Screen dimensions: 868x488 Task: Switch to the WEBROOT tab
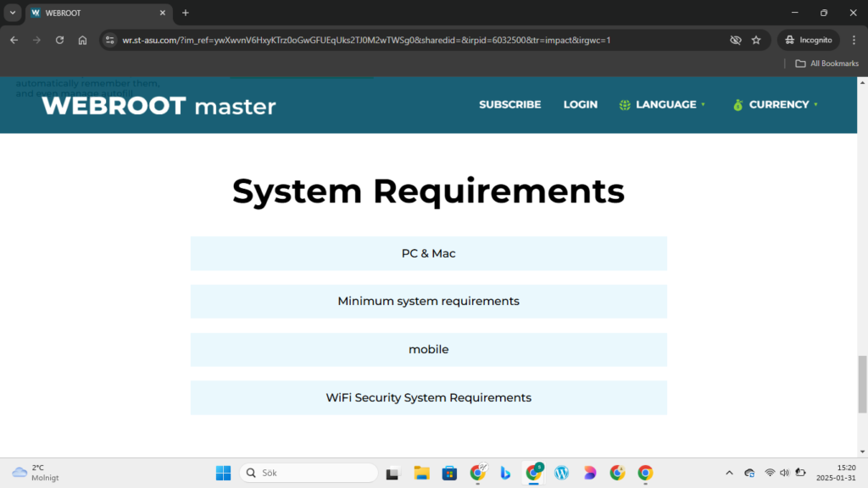97,13
